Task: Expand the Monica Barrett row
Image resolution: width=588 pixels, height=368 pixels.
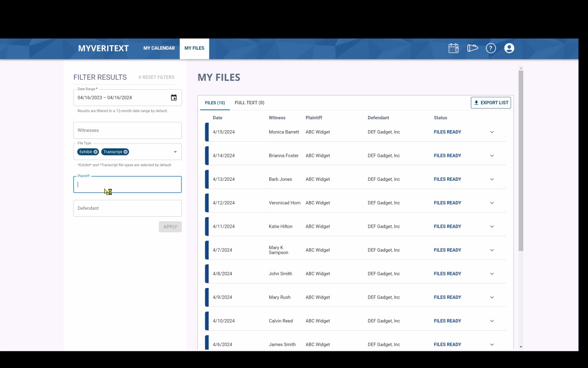Action: pos(492,132)
